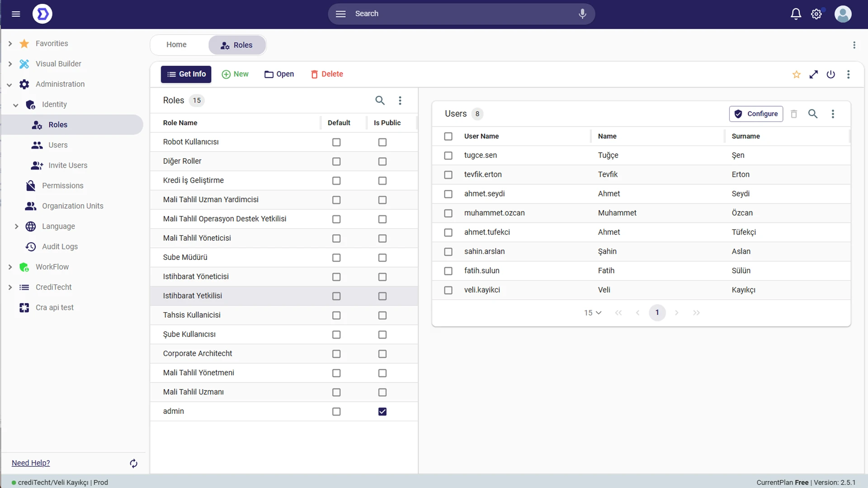Open the notifications bell

[796, 14]
